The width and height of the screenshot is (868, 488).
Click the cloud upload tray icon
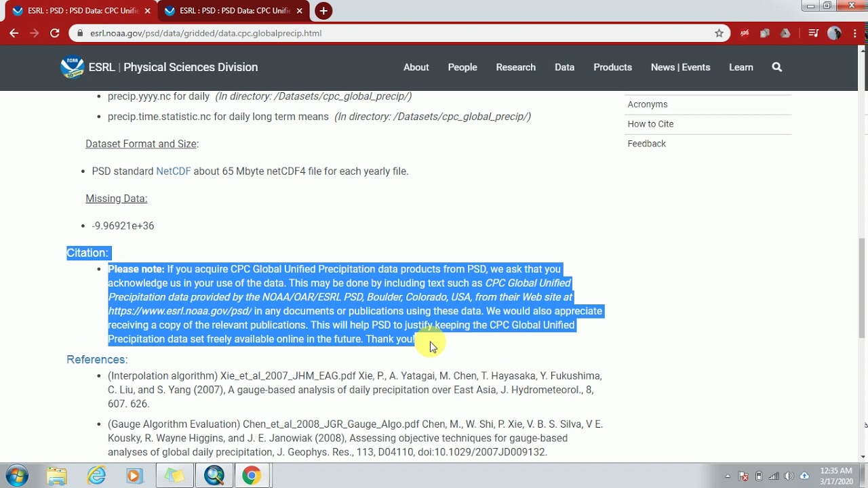coord(804,476)
